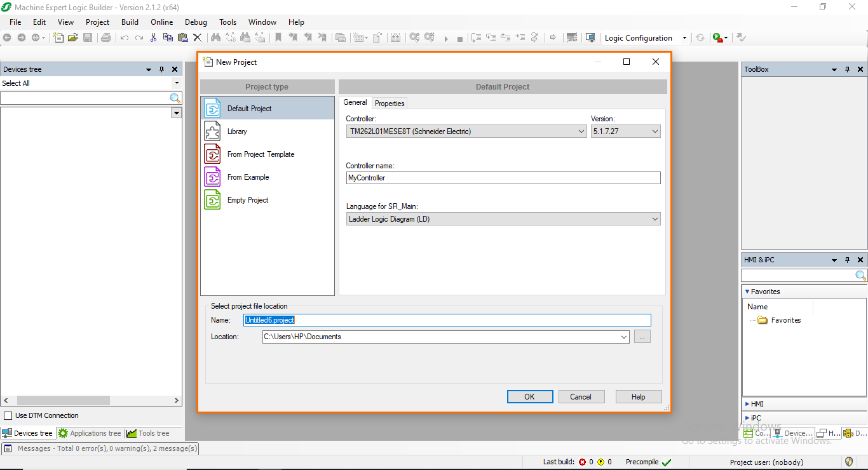Enable Use DTM Connection checkbox
The height and width of the screenshot is (470, 868).
(8, 416)
